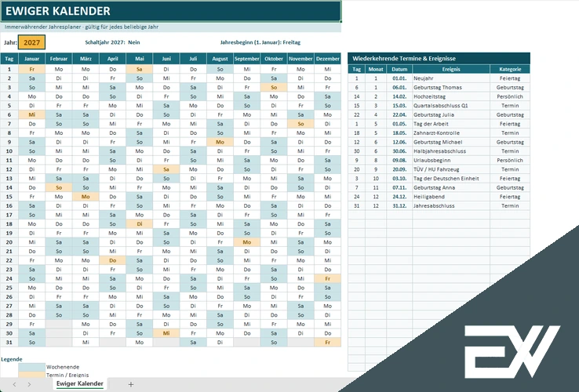The image size is (579, 392).
Task: Select highlighted 'Fr' cell for Dezember 24
Action: pyautogui.click(x=327, y=278)
